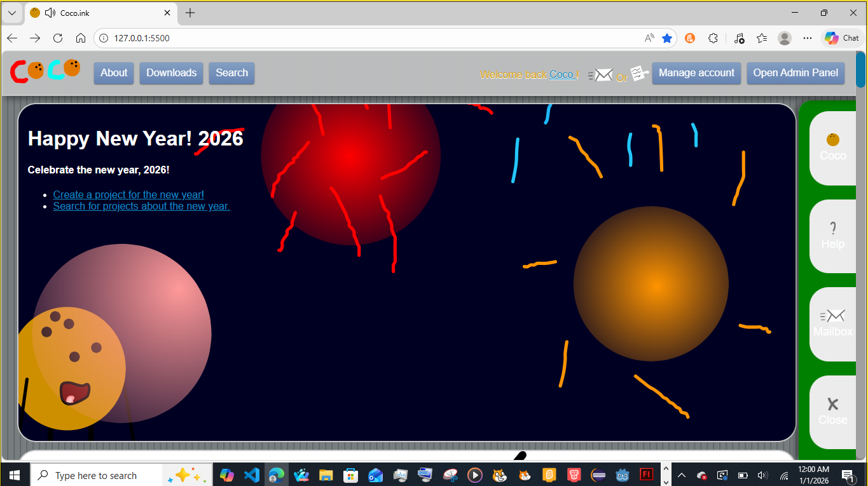This screenshot has width=868, height=486.
Task: Open the browser Extensions puzzle icon
Action: (x=713, y=38)
